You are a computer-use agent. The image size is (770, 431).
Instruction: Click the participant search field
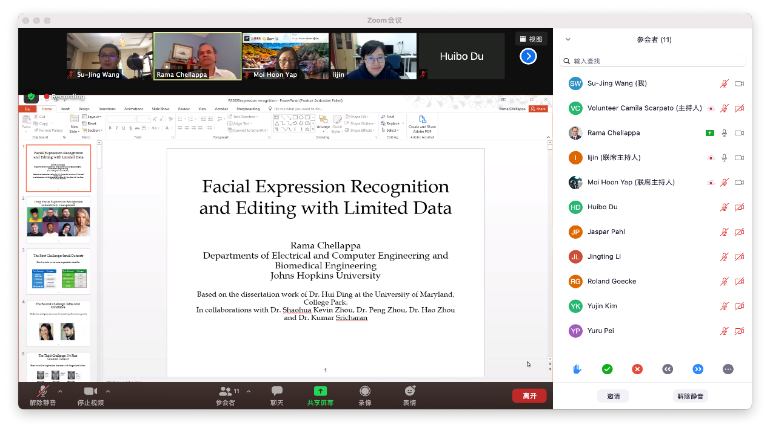[655, 61]
